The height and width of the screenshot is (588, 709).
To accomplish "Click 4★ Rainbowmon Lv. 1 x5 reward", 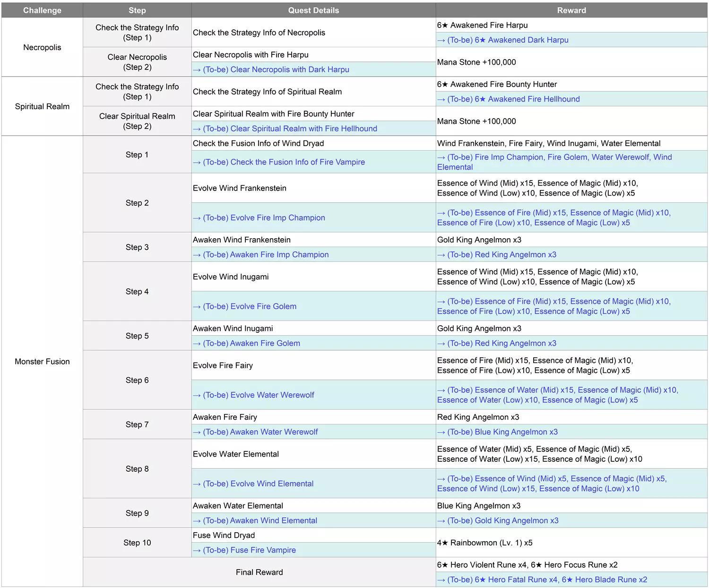I will point(485,543).
